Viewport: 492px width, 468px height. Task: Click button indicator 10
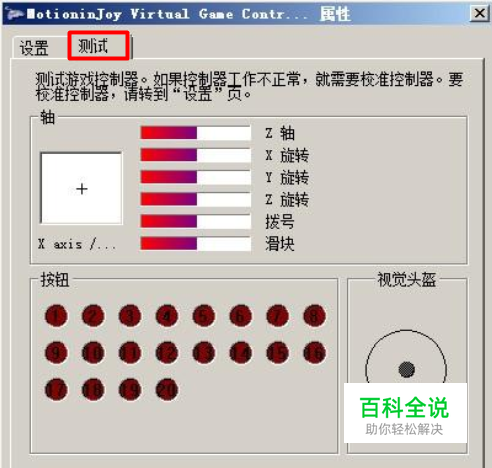point(93,353)
